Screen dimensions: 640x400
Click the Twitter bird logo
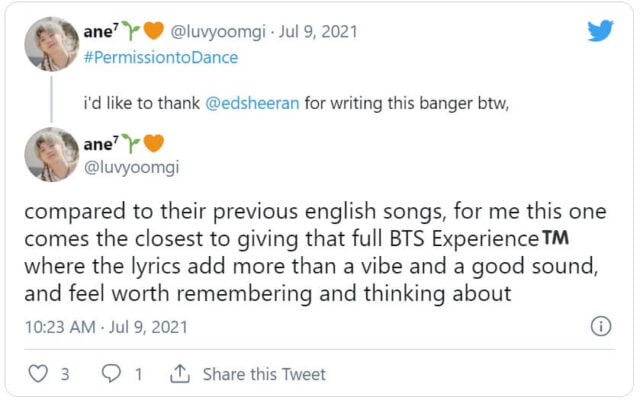[600, 30]
